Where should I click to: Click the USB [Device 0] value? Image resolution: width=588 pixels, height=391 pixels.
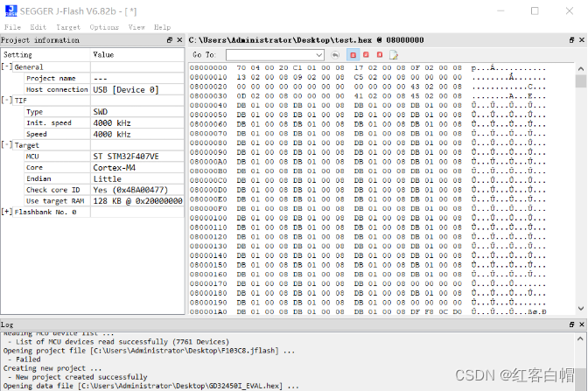pos(126,89)
